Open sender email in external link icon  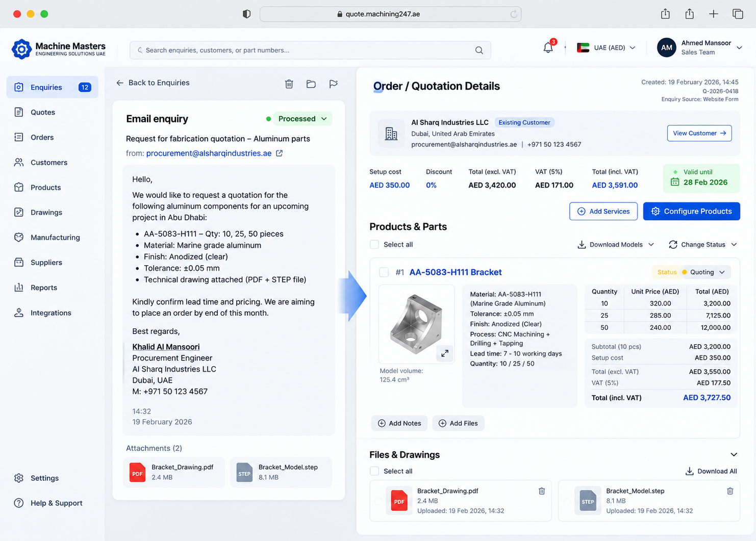280,153
